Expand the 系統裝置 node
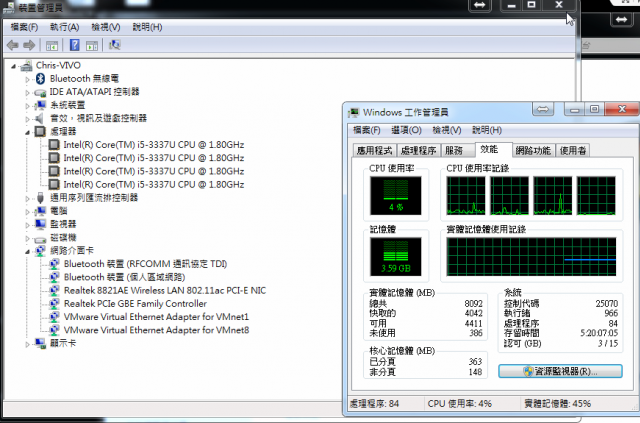 coord(27,106)
